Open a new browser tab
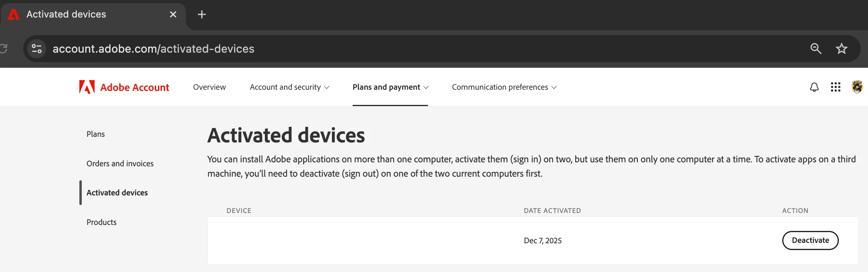 click(x=202, y=14)
